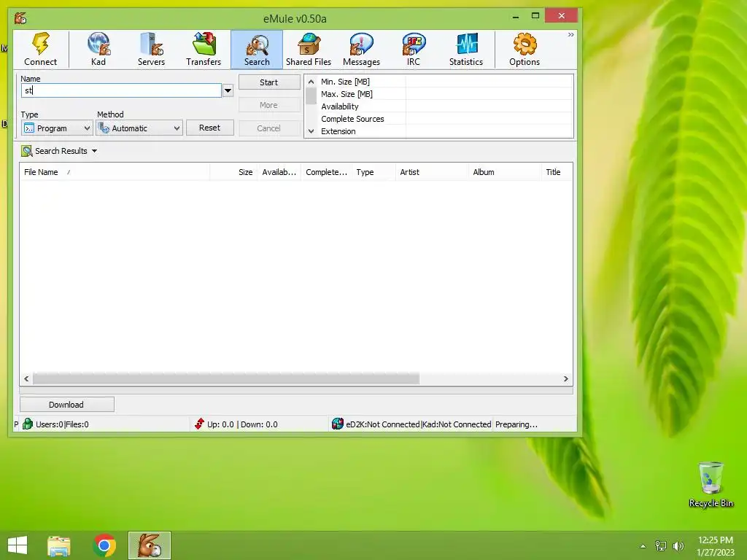Click the taskbar clock showing 12:25 PM
Screen dimensions: 747x560
(x=715, y=546)
